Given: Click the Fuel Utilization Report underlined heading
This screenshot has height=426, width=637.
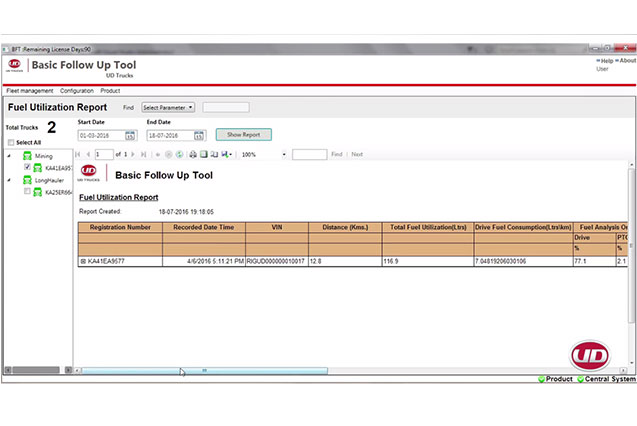Looking at the screenshot, I should 119,197.
